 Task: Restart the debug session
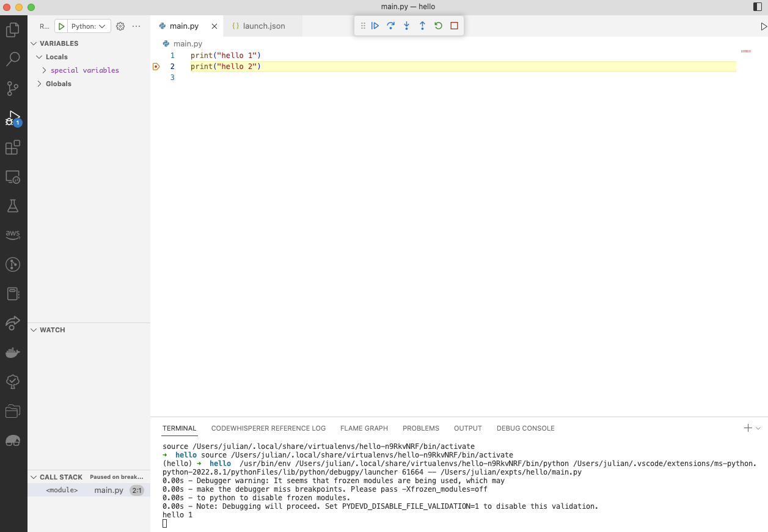coord(438,26)
